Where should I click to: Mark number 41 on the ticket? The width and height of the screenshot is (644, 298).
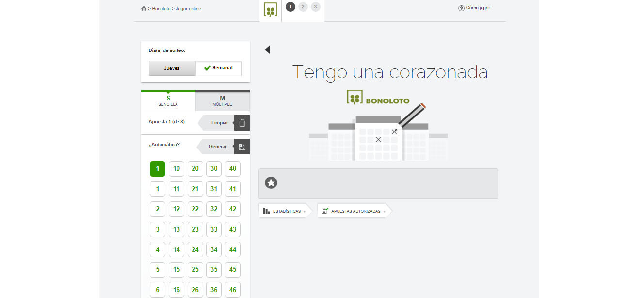233,189
